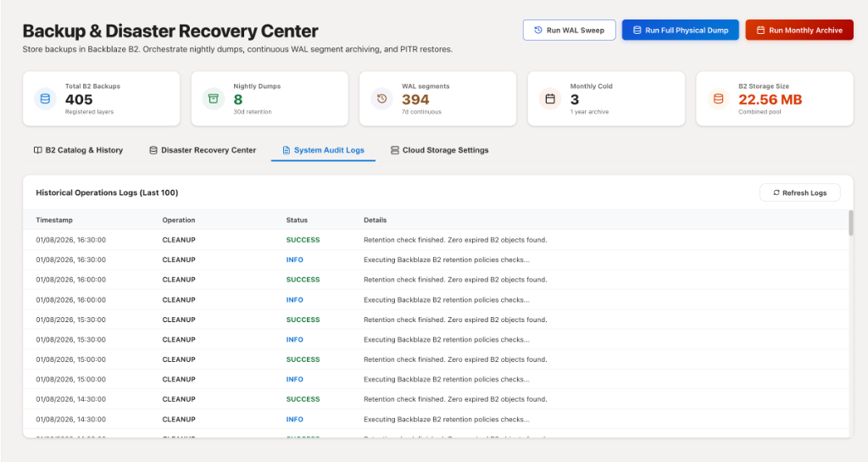This screenshot has width=868, height=462.
Task: Click the Historical Operations Logs heading
Action: pyautogui.click(x=107, y=192)
